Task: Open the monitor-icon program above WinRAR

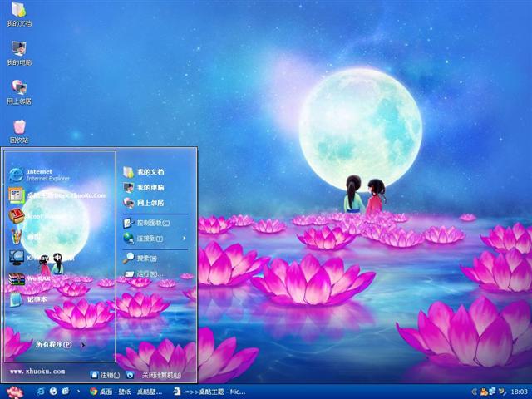Action: (x=42, y=258)
